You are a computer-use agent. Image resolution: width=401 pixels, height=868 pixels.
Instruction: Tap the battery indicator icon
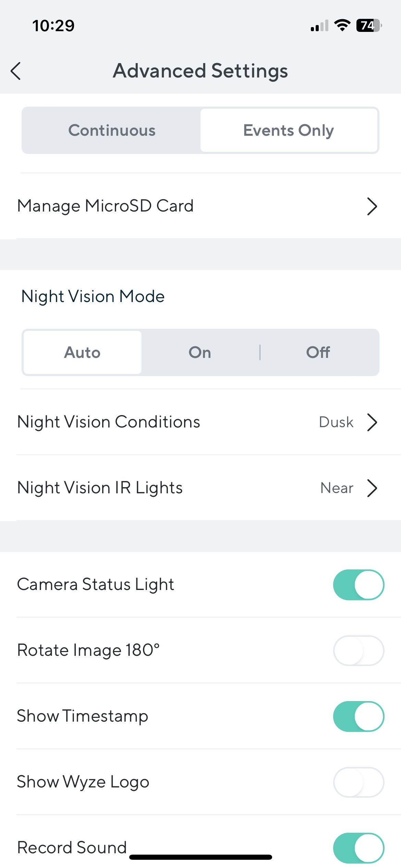[x=369, y=25]
